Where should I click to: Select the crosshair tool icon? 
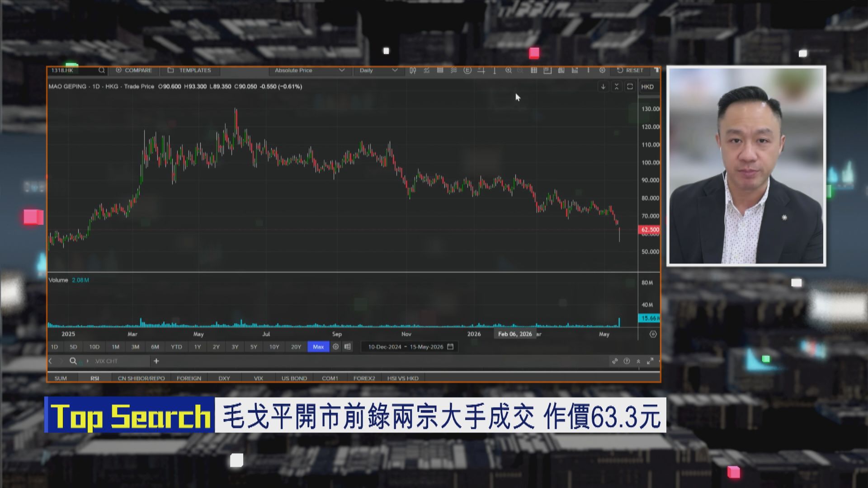(481, 70)
